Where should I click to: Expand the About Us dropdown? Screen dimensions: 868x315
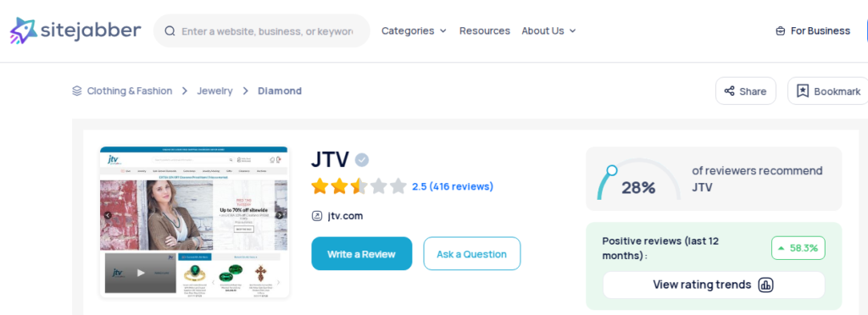point(548,31)
